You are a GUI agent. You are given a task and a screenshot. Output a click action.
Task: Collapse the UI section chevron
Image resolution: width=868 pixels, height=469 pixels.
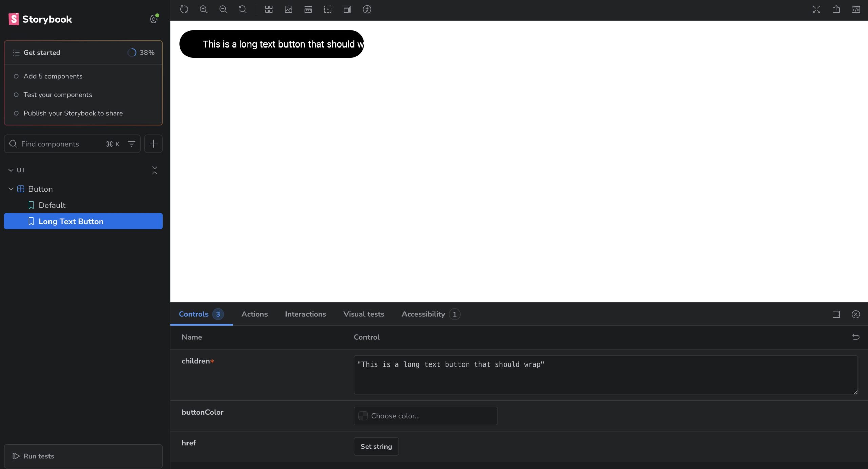tap(11, 170)
